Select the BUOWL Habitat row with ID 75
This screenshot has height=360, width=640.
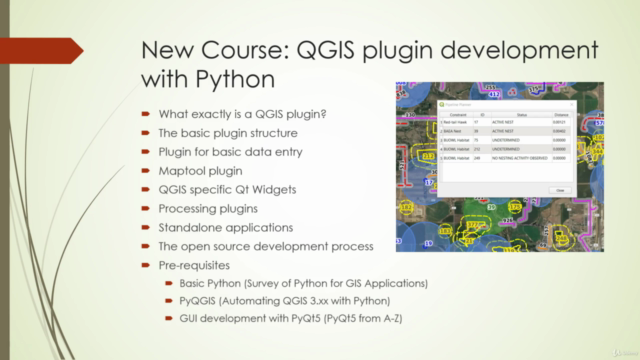point(504,140)
